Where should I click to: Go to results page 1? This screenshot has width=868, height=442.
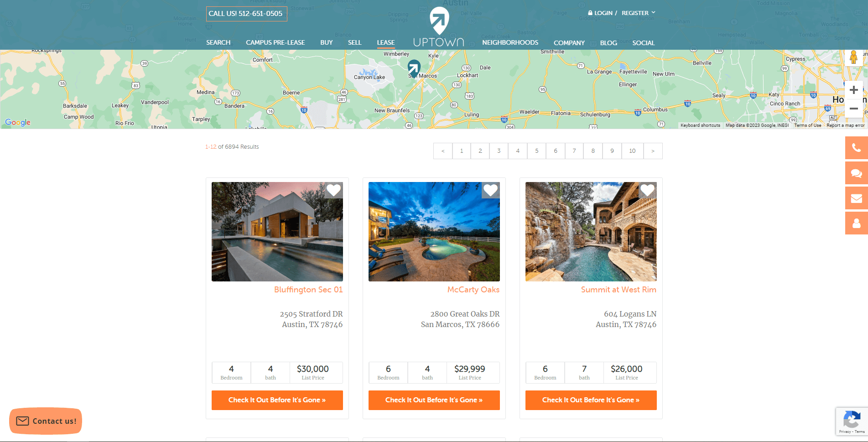pyautogui.click(x=462, y=151)
